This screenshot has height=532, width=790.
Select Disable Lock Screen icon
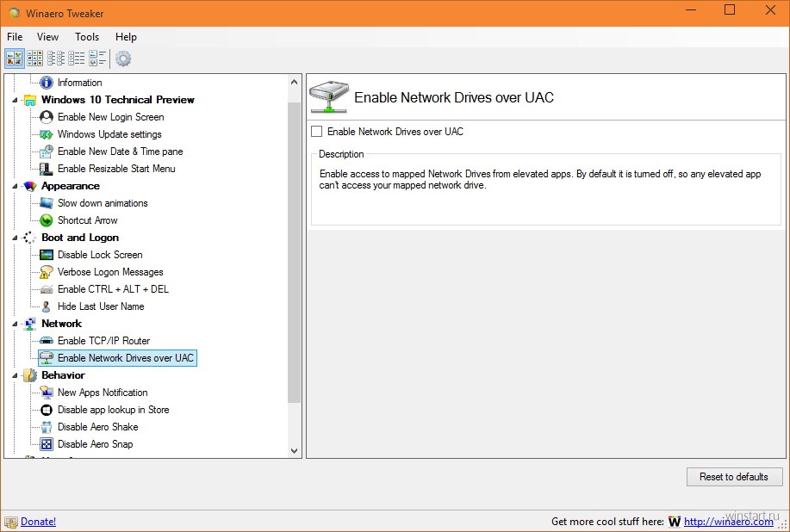[x=47, y=255]
